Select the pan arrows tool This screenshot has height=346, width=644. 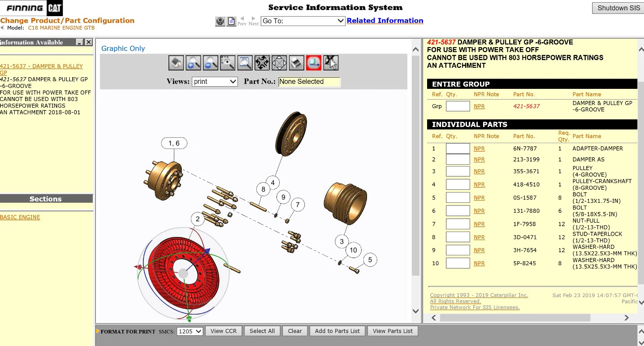[279, 63]
